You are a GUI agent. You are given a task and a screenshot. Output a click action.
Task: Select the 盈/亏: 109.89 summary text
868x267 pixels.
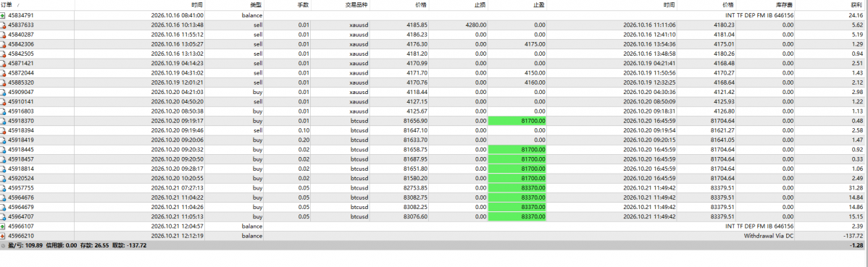pyautogui.click(x=25, y=245)
